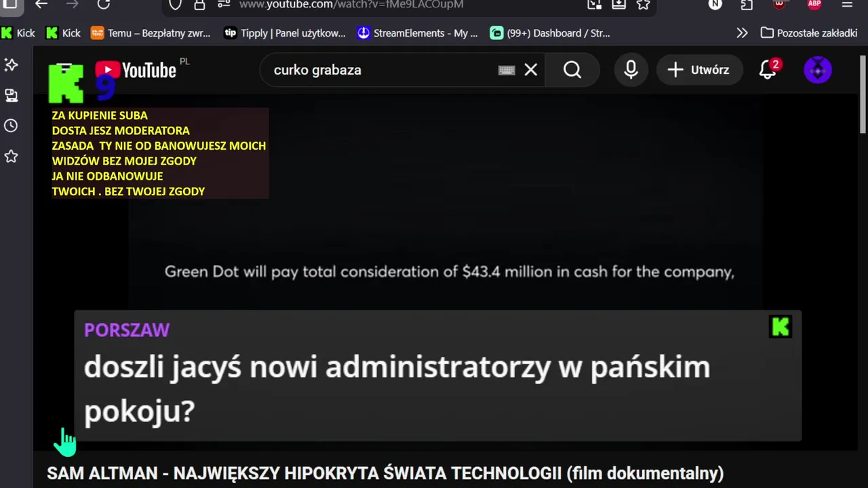Image resolution: width=868 pixels, height=488 pixels.
Task: Open the synced tabs sidebar icon
Action: [x=11, y=96]
